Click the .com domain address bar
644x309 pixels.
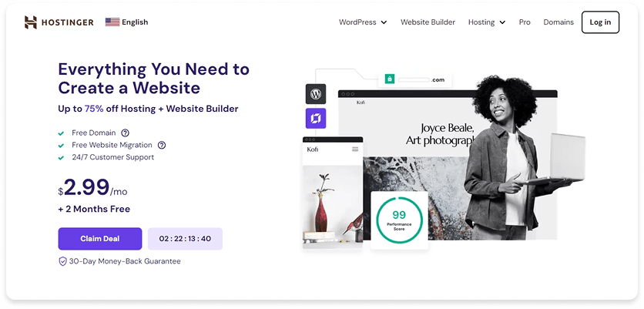click(x=414, y=79)
